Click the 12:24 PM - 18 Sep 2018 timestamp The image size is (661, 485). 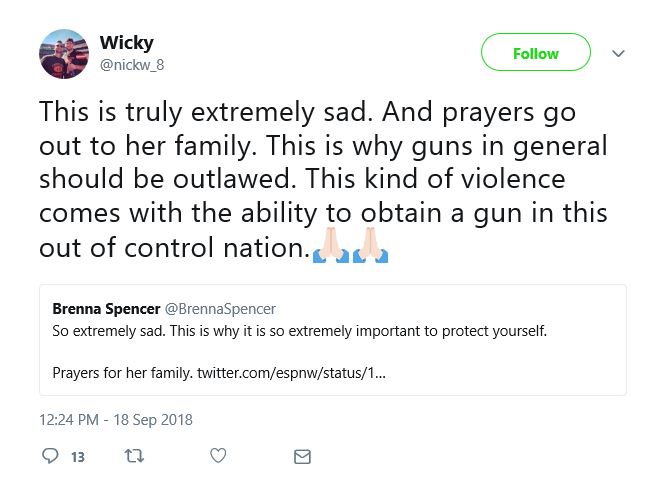(116, 420)
